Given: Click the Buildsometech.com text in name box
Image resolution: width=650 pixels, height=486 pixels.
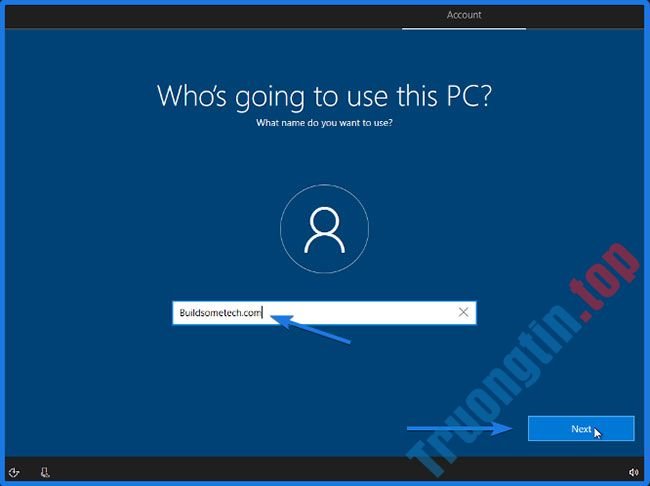Looking at the screenshot, I should pyautogui.click(x=220, y=313).
